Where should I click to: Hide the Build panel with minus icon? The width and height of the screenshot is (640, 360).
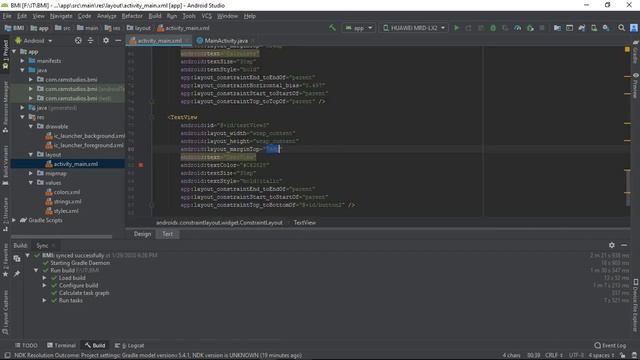tap(624, 245)
